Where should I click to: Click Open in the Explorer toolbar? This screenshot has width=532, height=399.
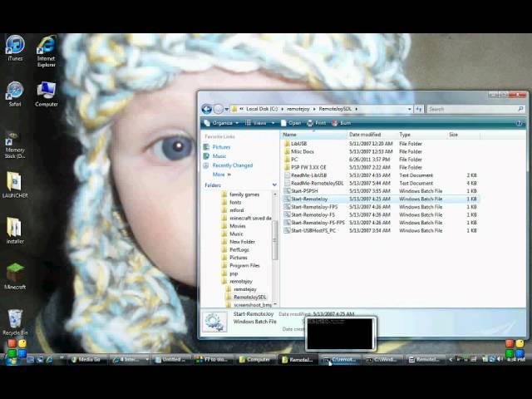(291, 123)
